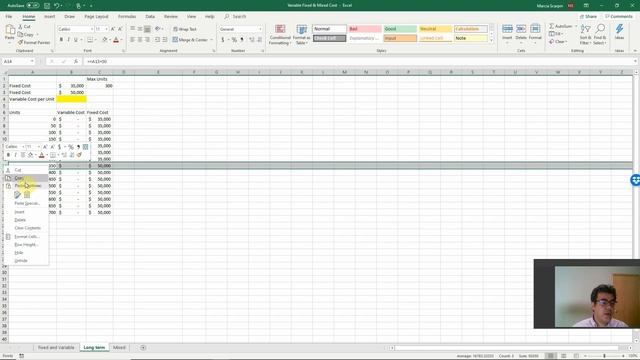Choose Row Height in the context menu
The height and width of the screenshot is (360, 640).
point(26,245)
